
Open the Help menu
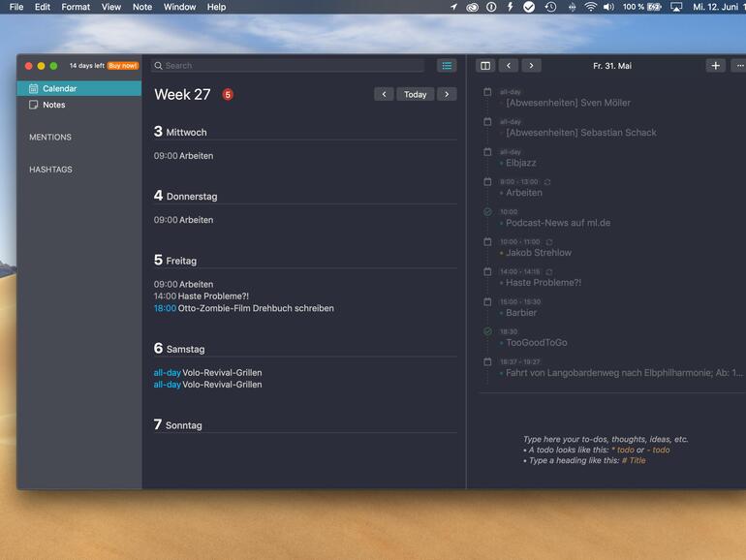click(216, 7)
